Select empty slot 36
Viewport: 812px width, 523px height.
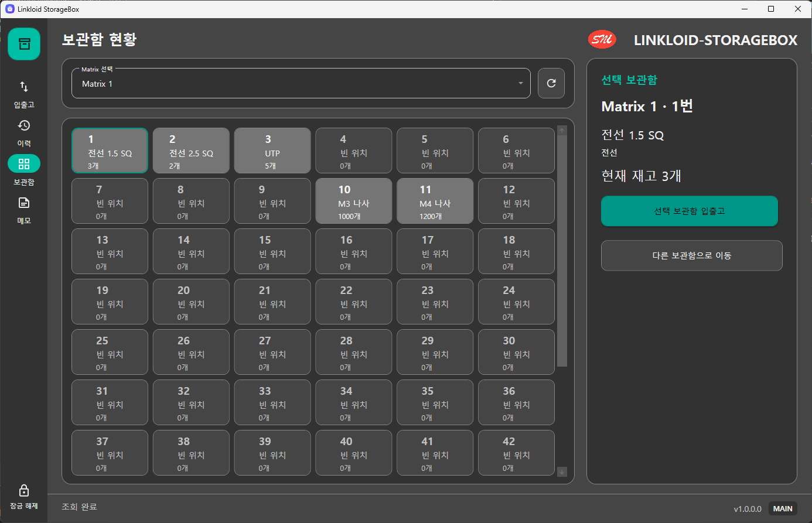pyautogui.click(x=517, y=402)
